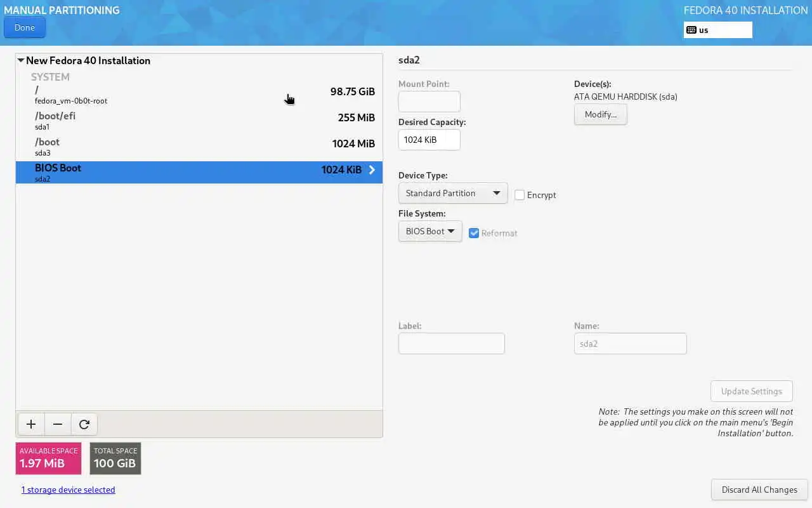The height and width of the screenshot is (508, 812).
Task: Click the 255 MiB size value
Action: coord(357,117)
